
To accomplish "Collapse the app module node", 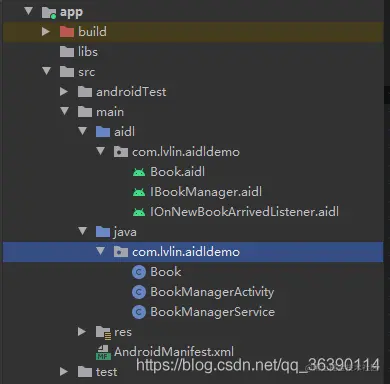I will (29, 11).
